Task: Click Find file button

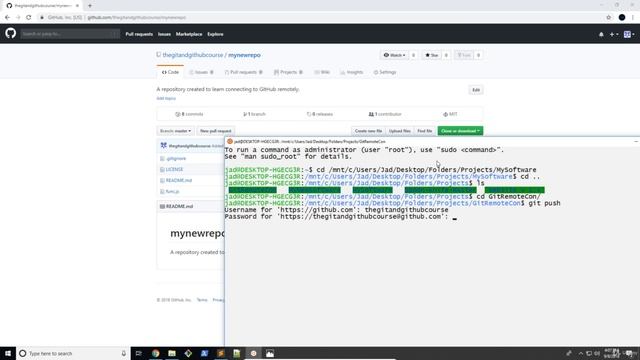Action: 424,131
